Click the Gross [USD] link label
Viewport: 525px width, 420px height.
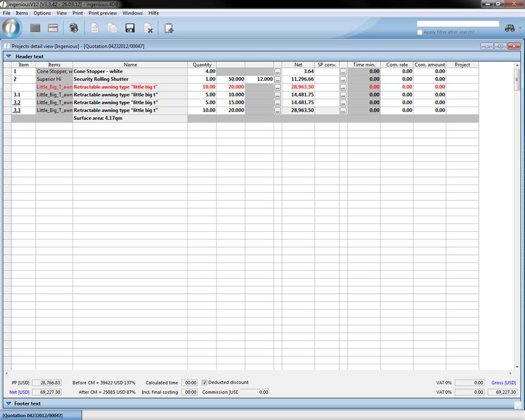(503, 383)
